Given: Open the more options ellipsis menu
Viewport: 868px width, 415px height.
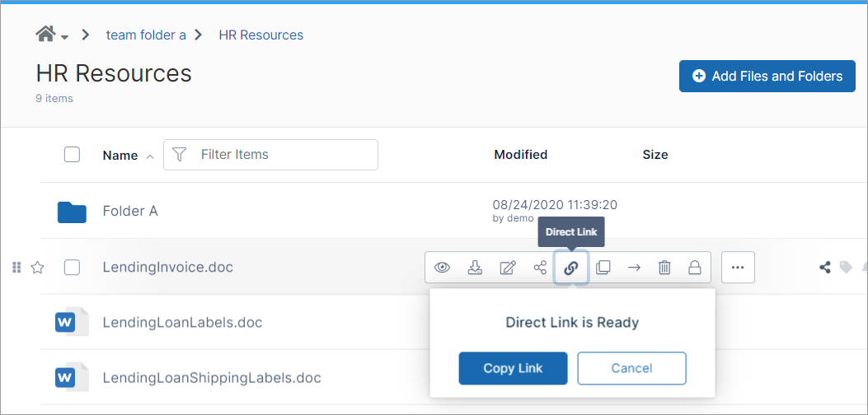Looking at the screenshot, I should [x=738, y=268].
